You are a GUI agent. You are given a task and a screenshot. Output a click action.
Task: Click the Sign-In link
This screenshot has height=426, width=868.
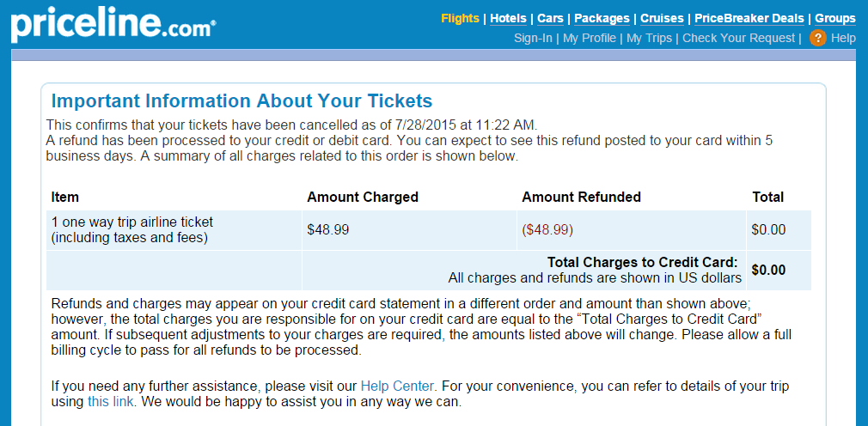point(533,38)
